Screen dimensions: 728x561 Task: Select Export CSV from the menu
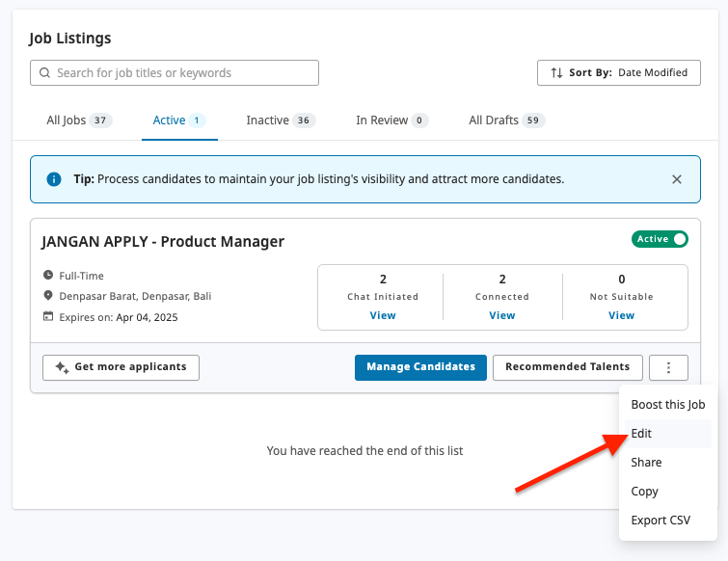pyautogui.click(x=661, y=521)
